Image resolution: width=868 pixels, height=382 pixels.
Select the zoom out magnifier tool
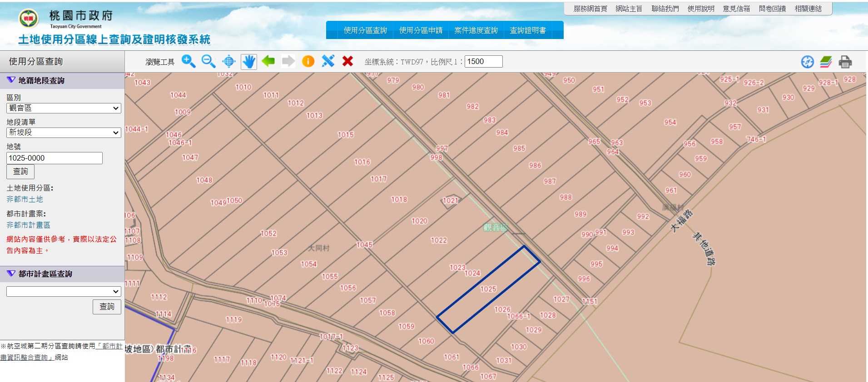tap(208, 61)
